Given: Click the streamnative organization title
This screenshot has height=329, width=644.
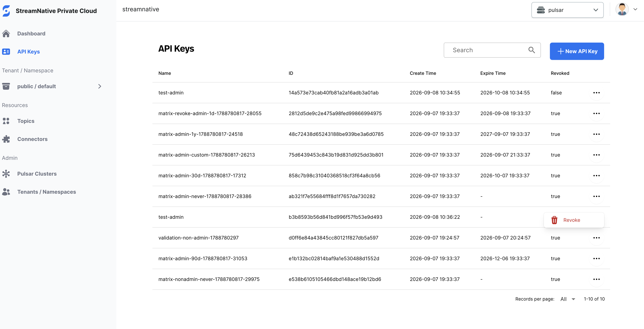Looking at the screenshot, I should pos(141,9).
